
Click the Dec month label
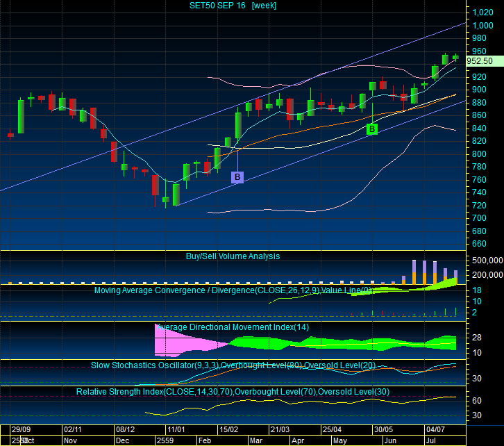tap(122, 440)
